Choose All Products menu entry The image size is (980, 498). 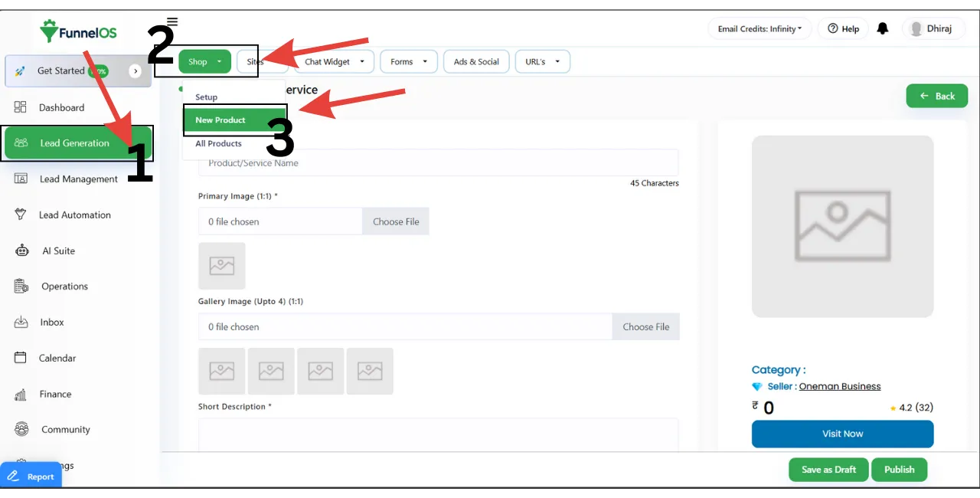tap(218, 144)
